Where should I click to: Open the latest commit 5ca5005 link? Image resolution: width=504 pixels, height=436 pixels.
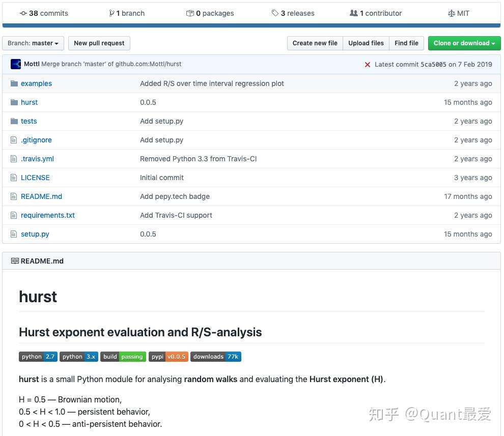tap(433, 65)
